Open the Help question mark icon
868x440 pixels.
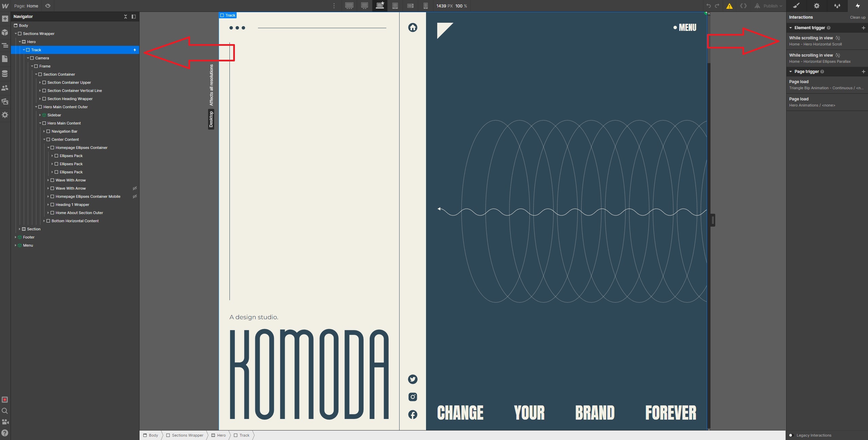[5, 433]
